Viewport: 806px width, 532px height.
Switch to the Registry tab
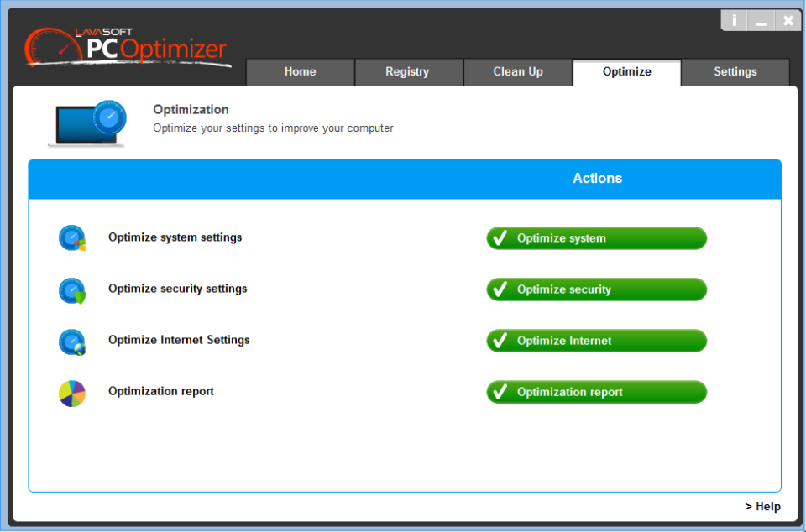click(409, 72)
